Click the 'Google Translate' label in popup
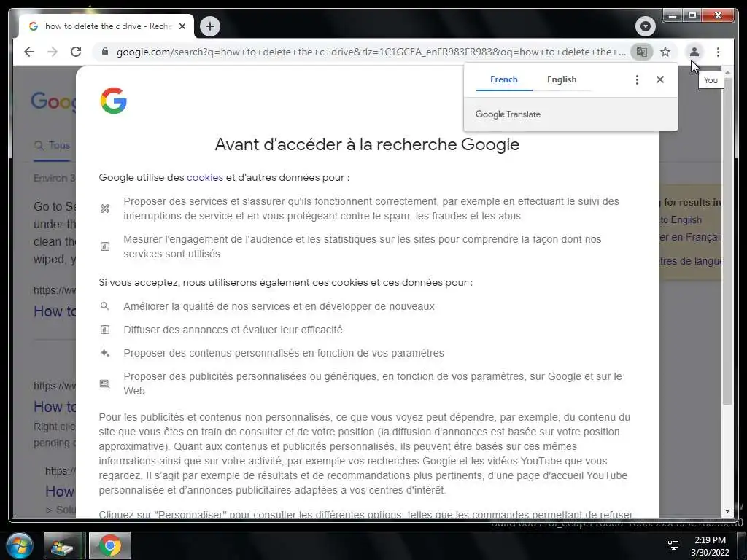Screen dimensions: 747x560 pos(508,114)
